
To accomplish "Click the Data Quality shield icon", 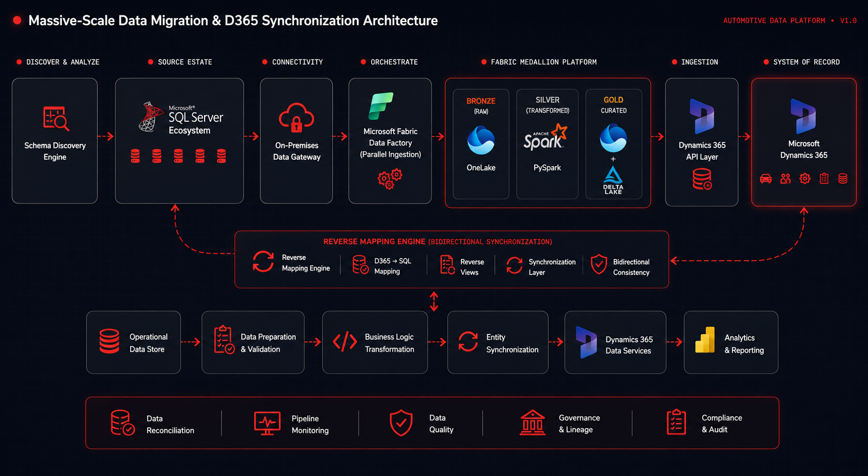I will click(401, 423).
